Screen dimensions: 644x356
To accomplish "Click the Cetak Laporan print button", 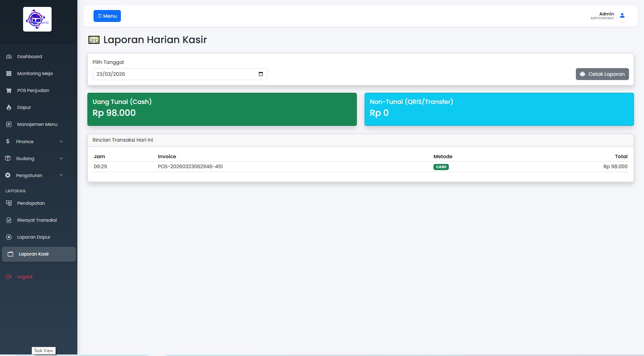I will point(602,74).
